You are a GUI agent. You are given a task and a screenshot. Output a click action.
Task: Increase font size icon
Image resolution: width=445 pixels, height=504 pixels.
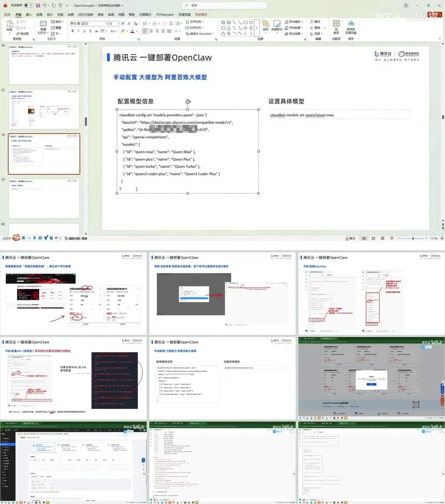coord(123,23)
